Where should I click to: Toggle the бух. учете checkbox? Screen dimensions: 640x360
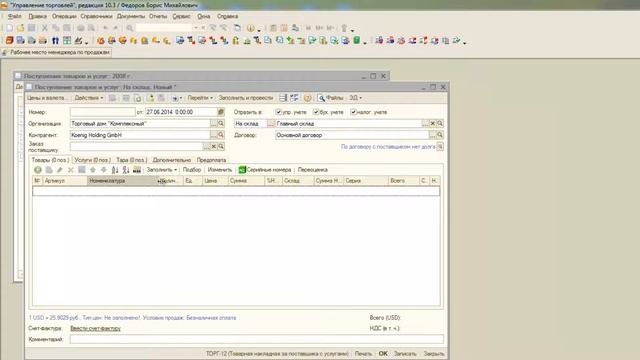316,112
